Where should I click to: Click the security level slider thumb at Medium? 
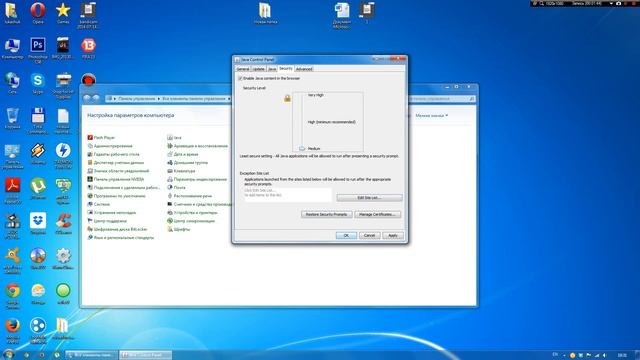[302, 149]
